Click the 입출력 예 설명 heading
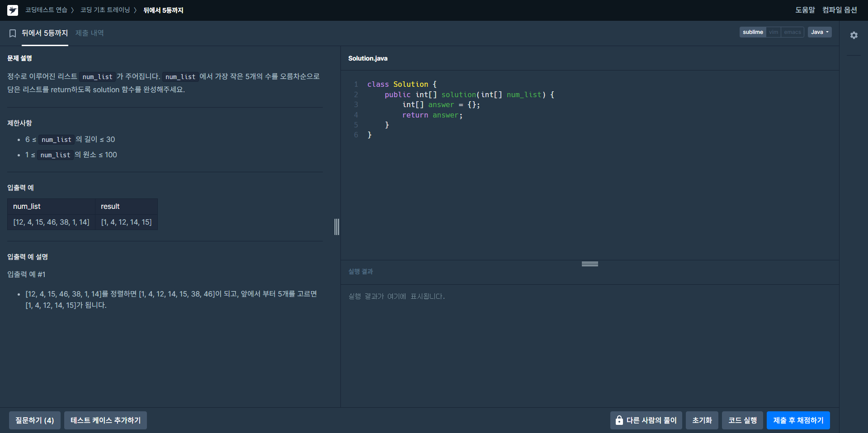 point(28,257)
